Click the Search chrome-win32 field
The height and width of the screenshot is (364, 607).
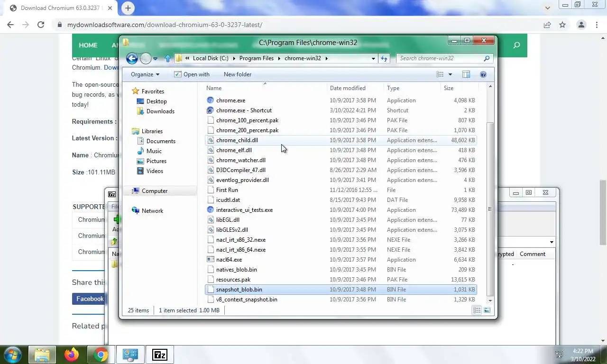pos(444,58)
